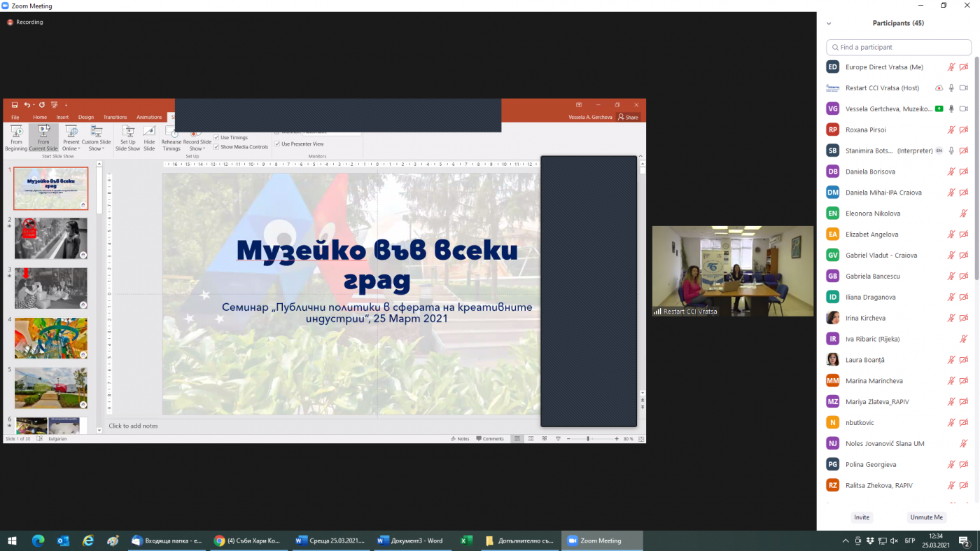Click the zoom out minus button
This screenshot has height=551, width=980.
coord(568,439)
